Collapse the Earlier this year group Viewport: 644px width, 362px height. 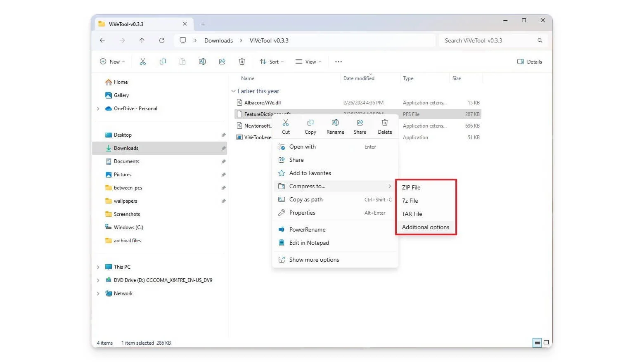(234, 91)
